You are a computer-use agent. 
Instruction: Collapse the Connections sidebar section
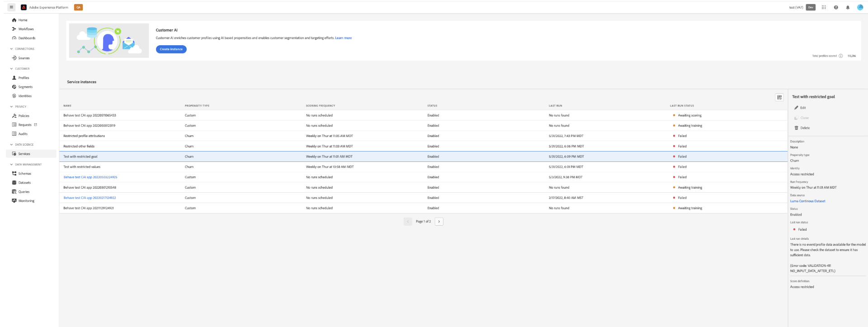tap(11, 49)
